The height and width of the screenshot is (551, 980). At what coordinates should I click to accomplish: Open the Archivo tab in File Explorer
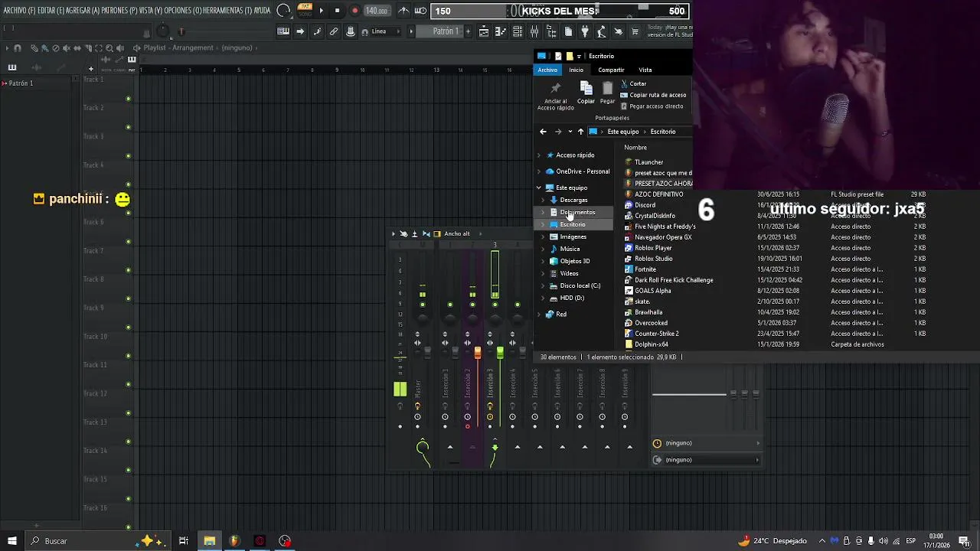coord(547,70)
